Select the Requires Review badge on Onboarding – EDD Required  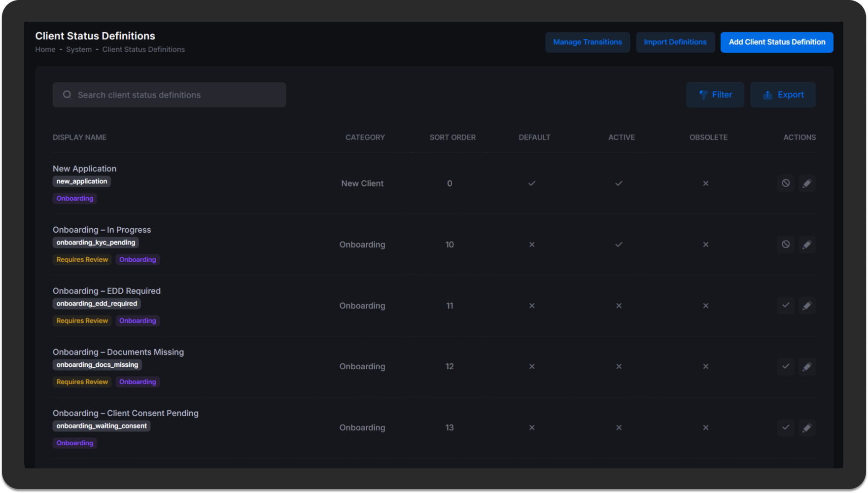[82, 320]
